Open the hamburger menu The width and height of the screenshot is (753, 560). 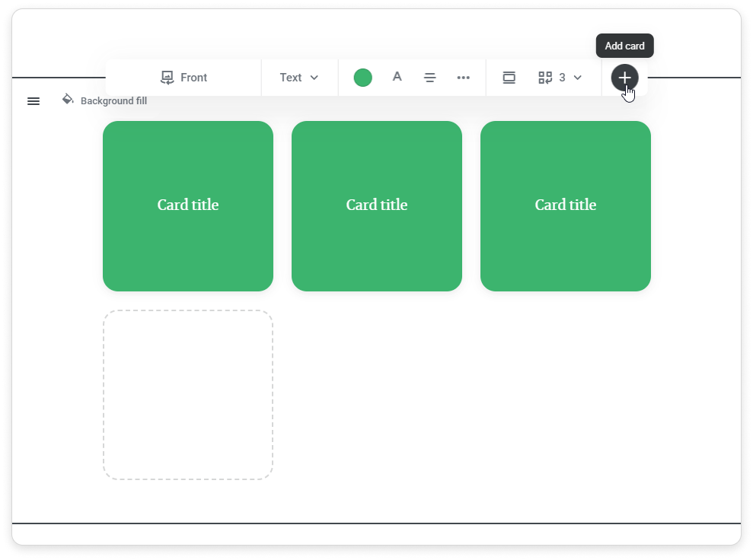[x=34, y=101]
